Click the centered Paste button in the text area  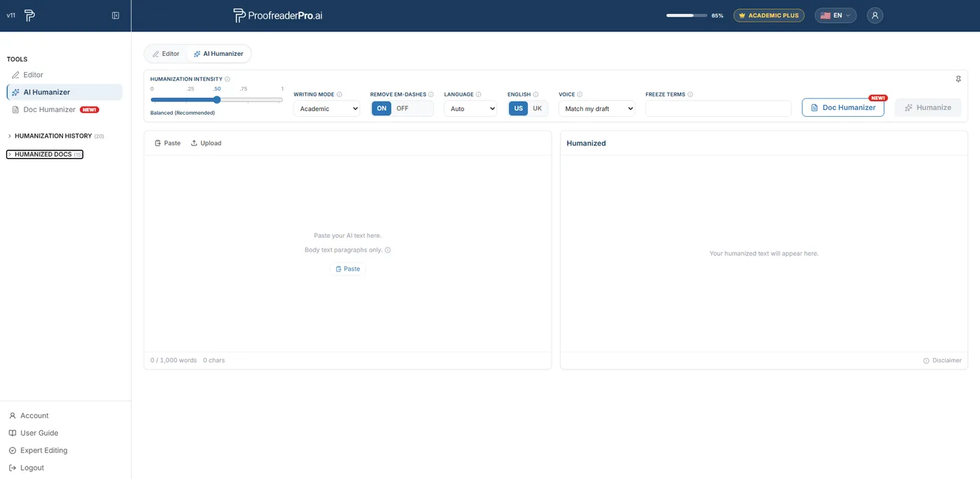pyautogui.click(x=347, y=269)
